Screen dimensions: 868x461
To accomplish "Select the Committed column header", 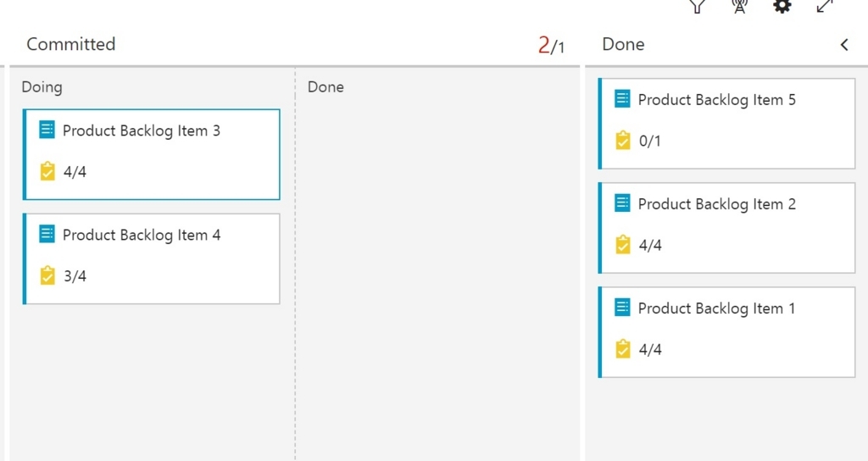I will [x=71, y=44].
